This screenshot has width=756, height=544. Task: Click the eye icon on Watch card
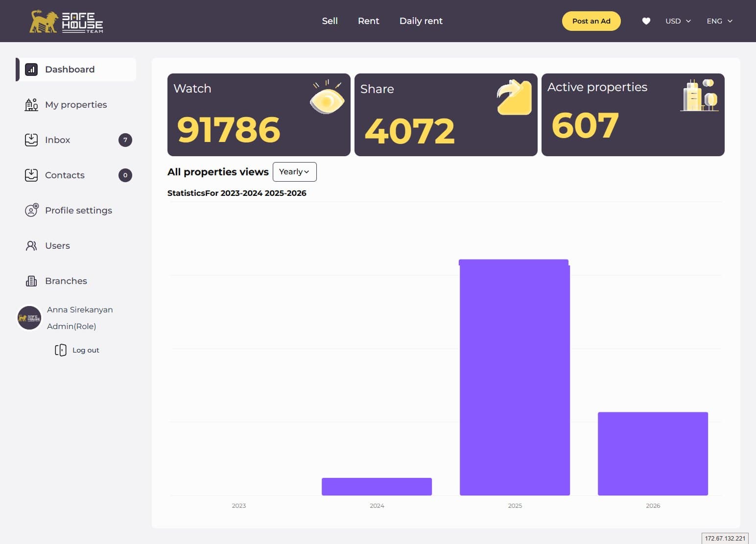pyautogui.click(x=327, y=97)
